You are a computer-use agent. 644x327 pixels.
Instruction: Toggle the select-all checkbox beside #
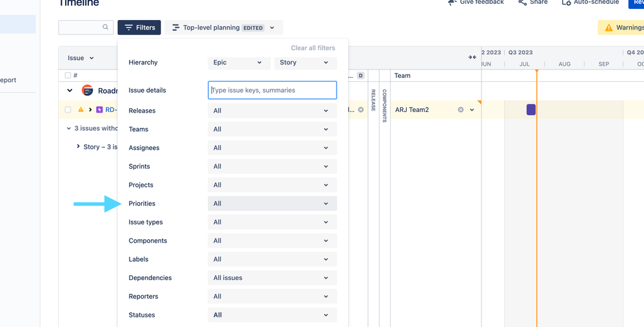(68, 75)
